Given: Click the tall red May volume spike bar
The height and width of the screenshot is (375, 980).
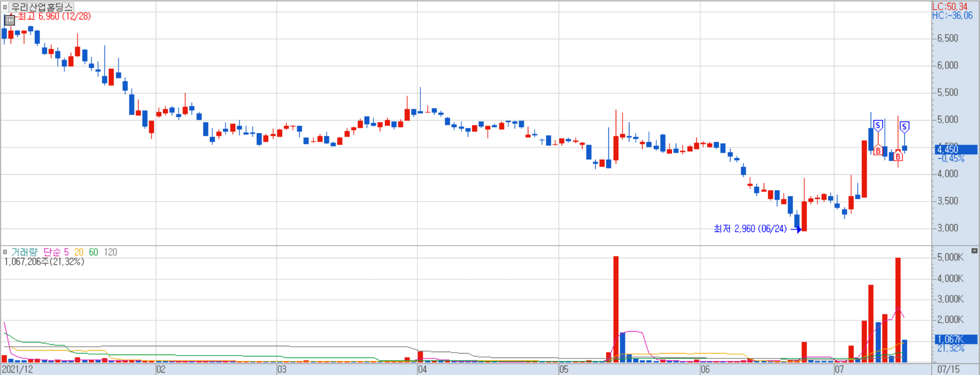Looking at the screenshot, I should (616, 309).
